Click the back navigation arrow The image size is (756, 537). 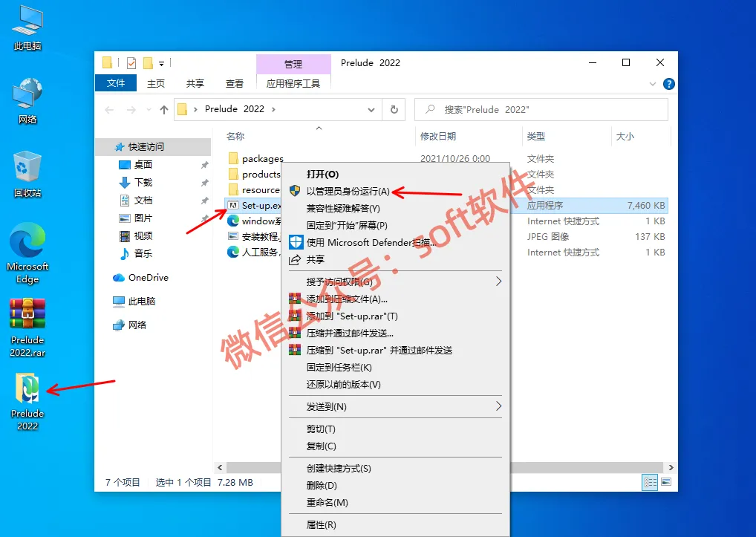[x=109, y=110]
